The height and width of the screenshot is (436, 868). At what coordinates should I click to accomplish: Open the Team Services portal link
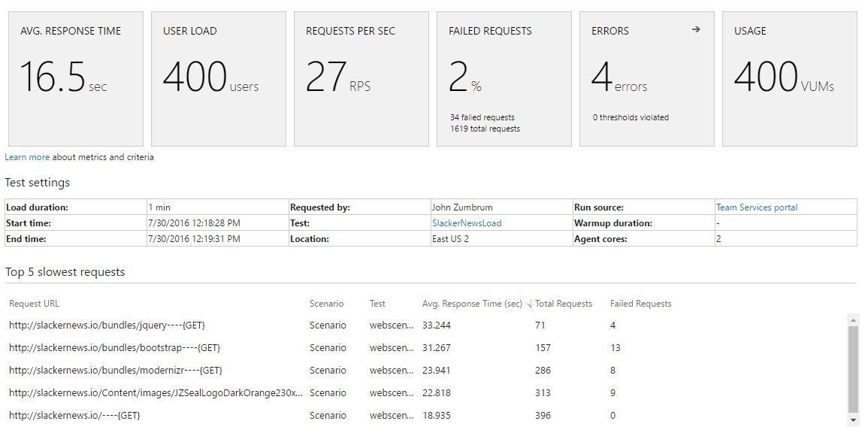[756, 207]
